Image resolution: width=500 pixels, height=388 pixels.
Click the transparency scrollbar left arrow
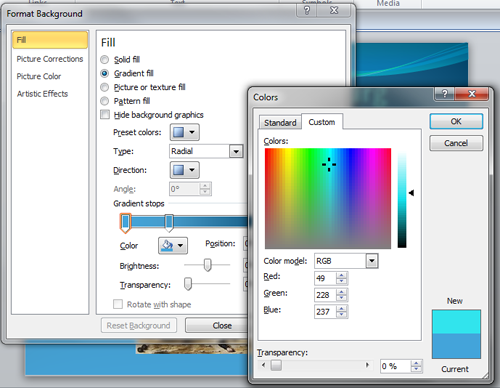264,365
